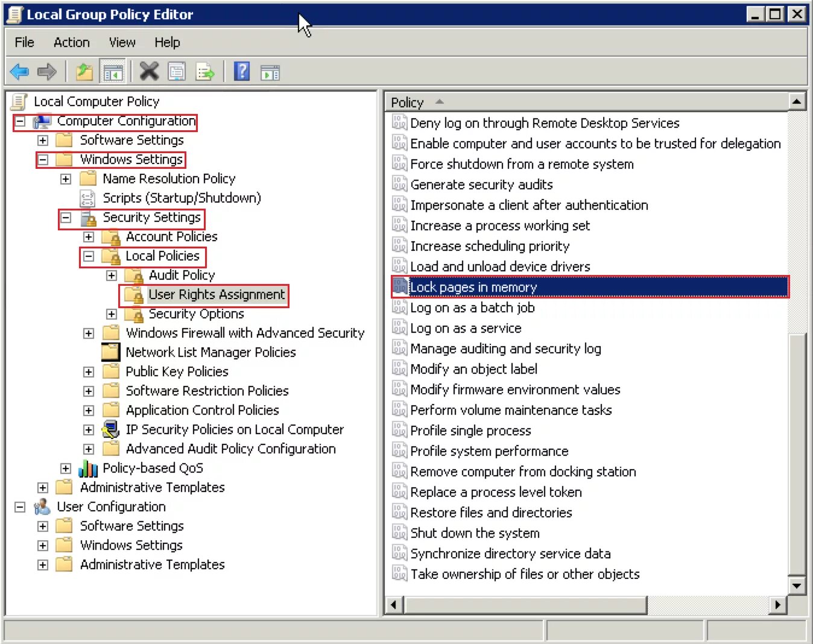The height and width of the screenshot is (644, 813).
Task: Click the Computer Configuration computer icon
Action: click(42, 121)
